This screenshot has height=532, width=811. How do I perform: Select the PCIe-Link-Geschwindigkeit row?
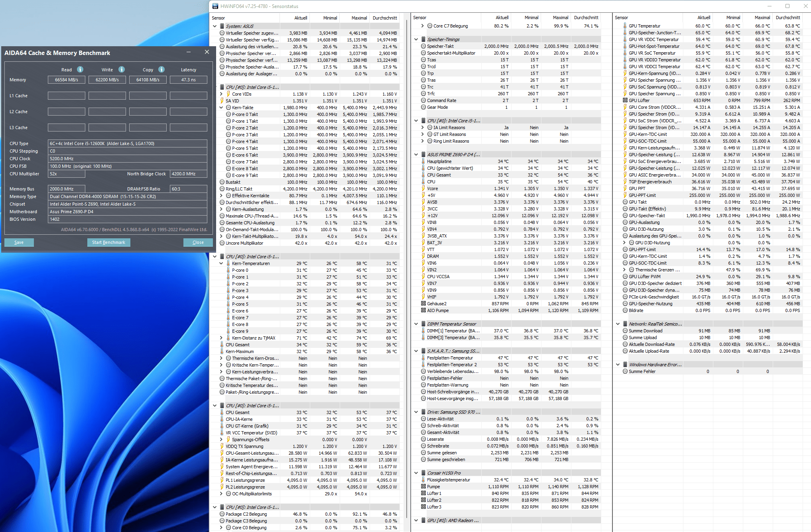click(708, 297)
